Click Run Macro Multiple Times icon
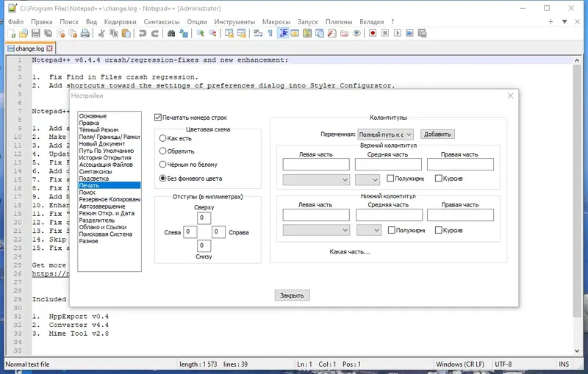The image size is (588, 374). (409, 33)
